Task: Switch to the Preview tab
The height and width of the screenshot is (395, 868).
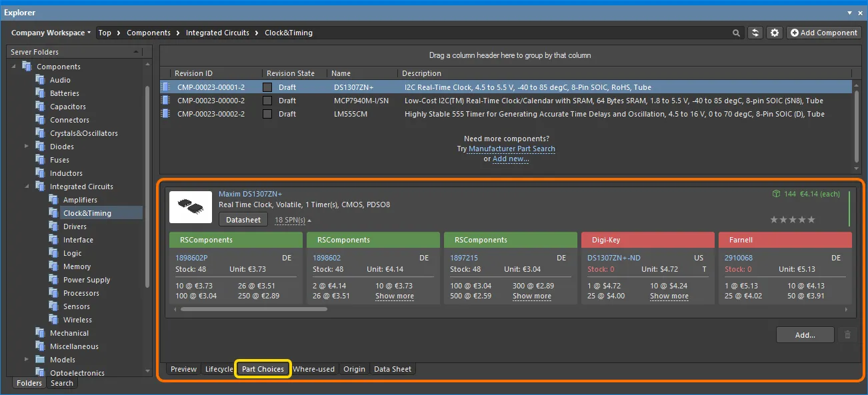Action: 183,369
